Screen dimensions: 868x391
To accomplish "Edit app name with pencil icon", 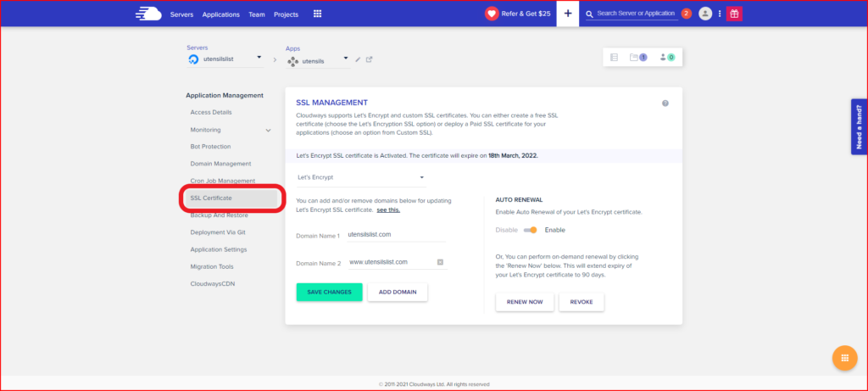I will [x=359, y=59].
